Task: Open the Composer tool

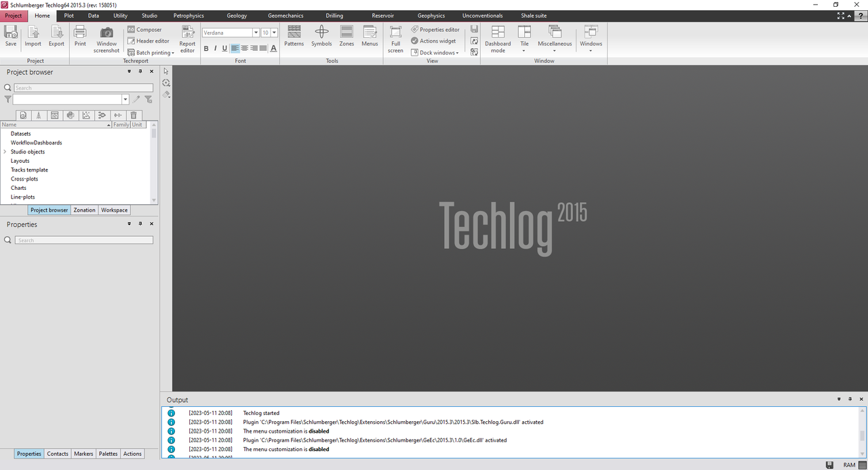Action: pos(144,30)
